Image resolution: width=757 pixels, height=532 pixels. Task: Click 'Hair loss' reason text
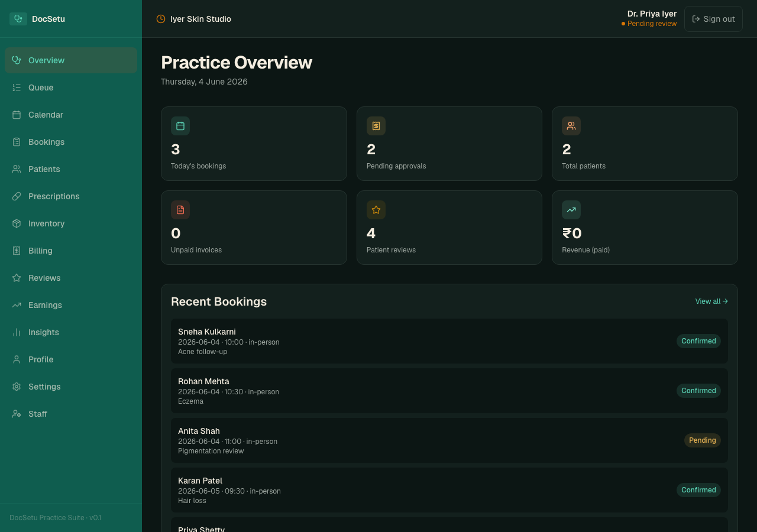pos(192,501)
